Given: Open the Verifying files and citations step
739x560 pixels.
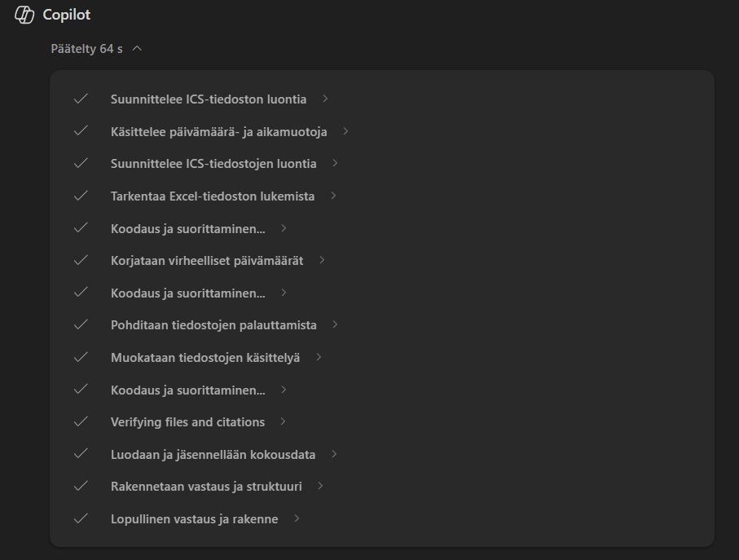Looking at the screenshot, I should point(187,422).
